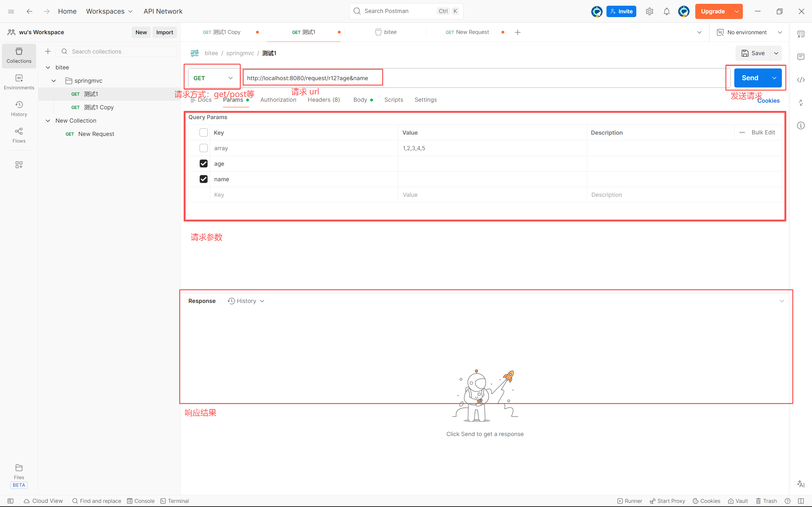The height and width of the screenshot is (507, 812).
Task: Click the blue Send button
Action: tap(750, 78)
